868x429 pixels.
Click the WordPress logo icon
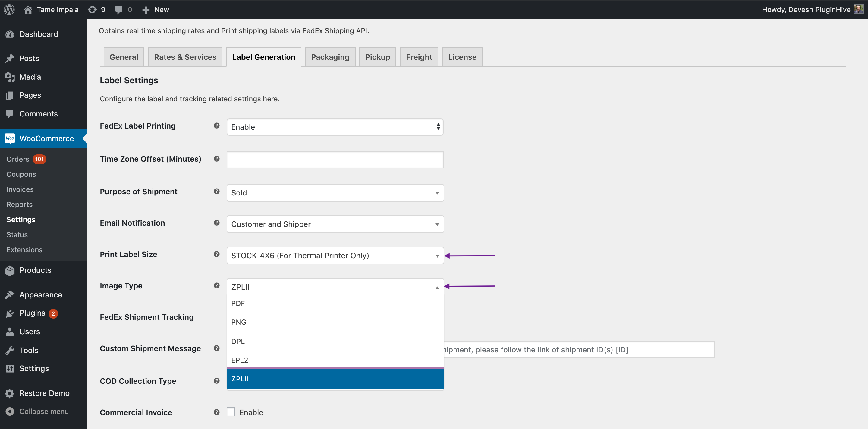click(9, 9)
